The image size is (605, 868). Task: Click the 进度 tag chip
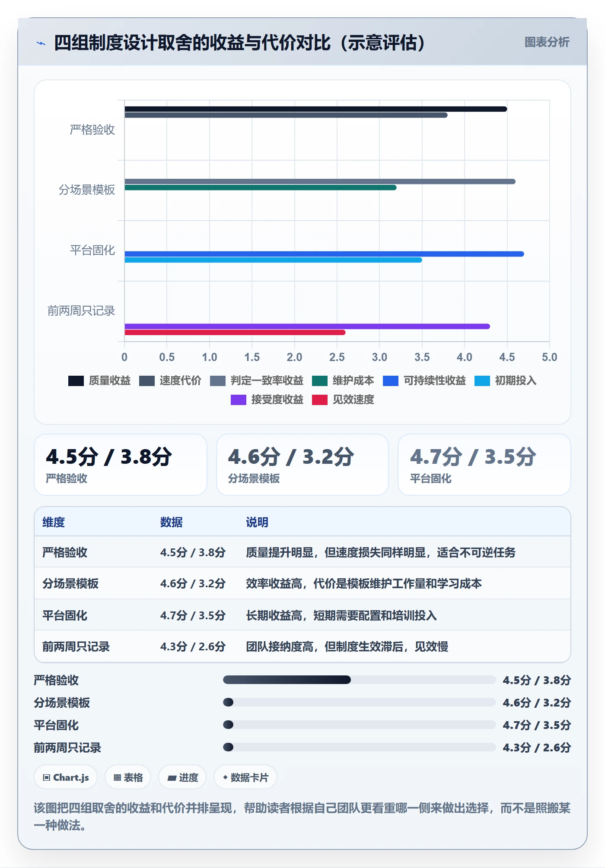click(x=182, y=777)
